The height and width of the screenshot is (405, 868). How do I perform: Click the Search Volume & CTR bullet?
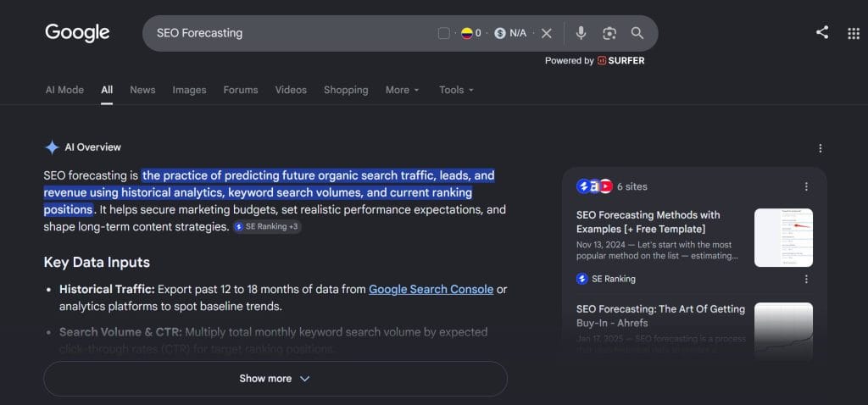tap(274, 341)
